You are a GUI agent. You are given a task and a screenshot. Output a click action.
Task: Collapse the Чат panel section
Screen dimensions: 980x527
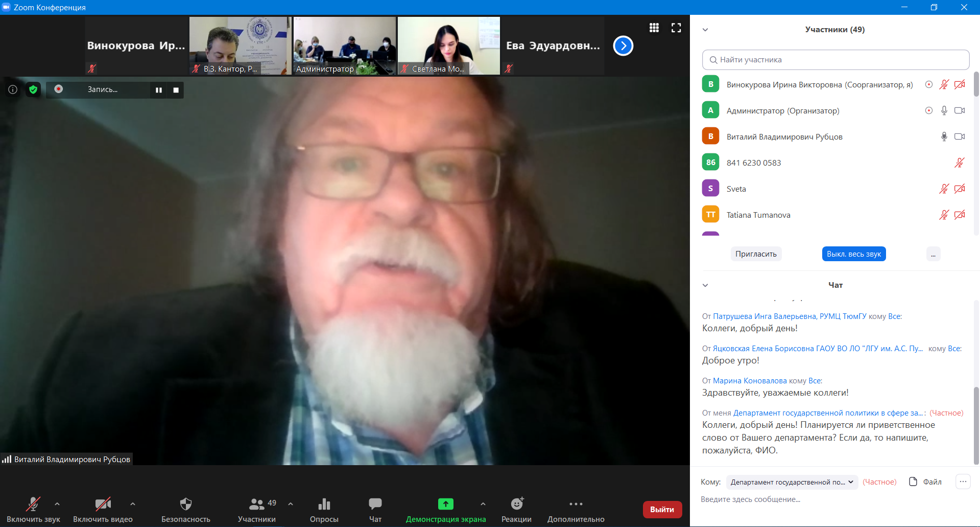pyautogui.click(x=705, y=285)
